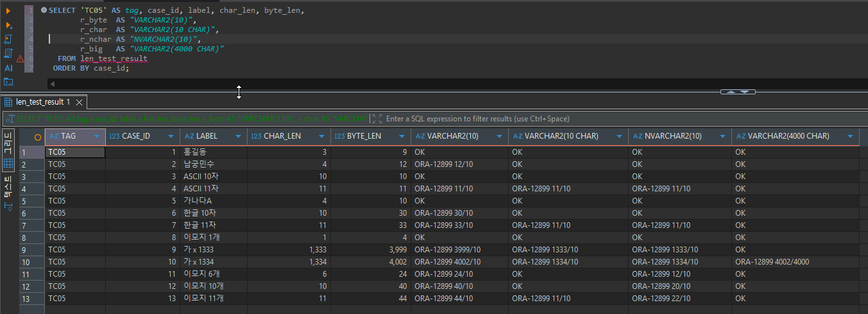Select the cell ORA-12899 22/10

tap(679, 299)
